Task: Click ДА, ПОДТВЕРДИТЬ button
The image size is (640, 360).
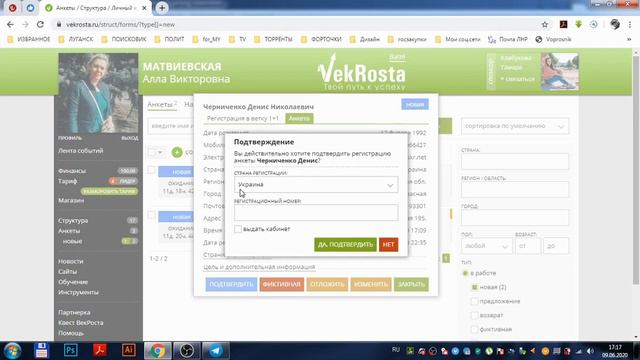Action: click(345, 244)
